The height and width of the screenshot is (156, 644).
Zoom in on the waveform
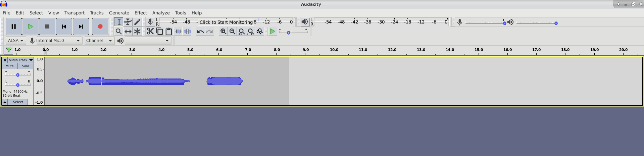(223, 32)
